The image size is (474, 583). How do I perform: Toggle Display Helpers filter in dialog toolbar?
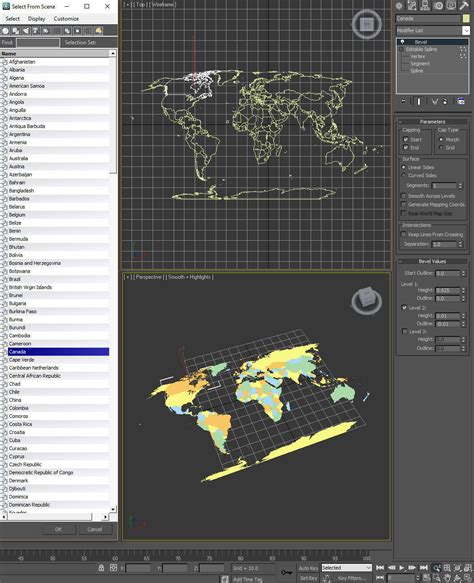46,31
